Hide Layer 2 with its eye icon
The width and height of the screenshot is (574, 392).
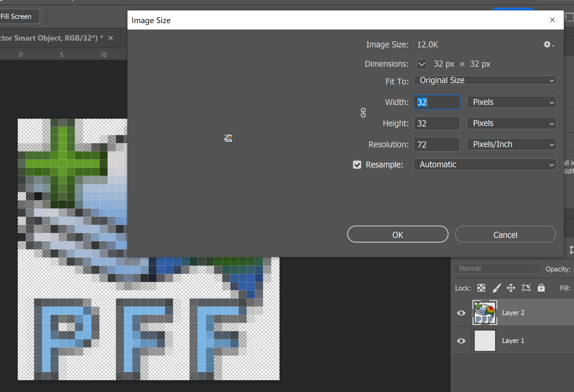tap(461, 313)
